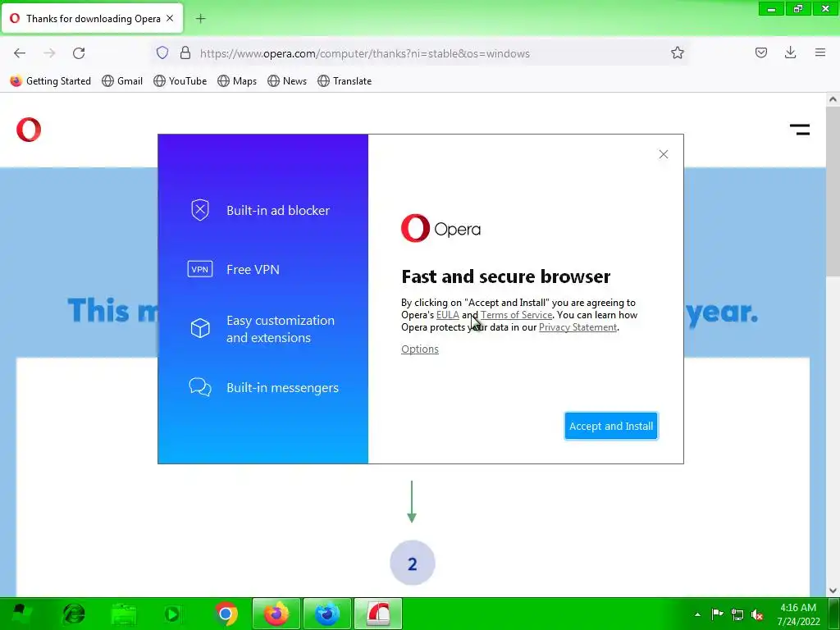Screen dimensions: 840x630
Task: Open the Privacy Statement link
Action: [x=577, y=327]
